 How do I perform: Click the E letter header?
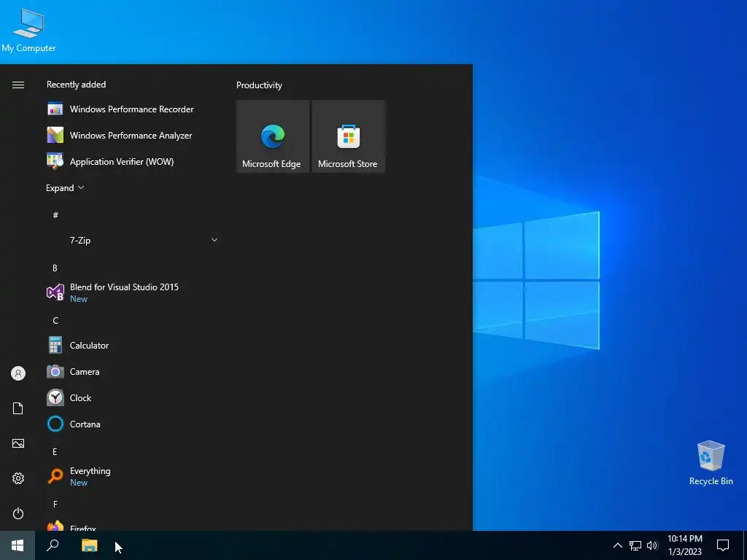(55, 452)
